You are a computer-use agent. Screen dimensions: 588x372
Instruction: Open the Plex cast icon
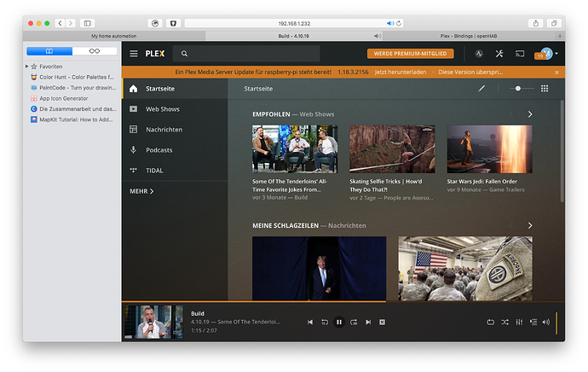pos(520,54)
